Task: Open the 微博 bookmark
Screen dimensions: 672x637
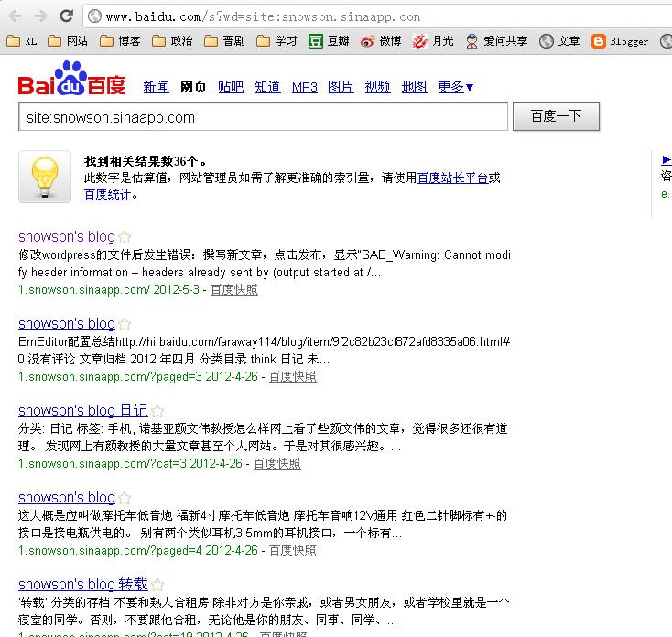Action: click(381, 41)
